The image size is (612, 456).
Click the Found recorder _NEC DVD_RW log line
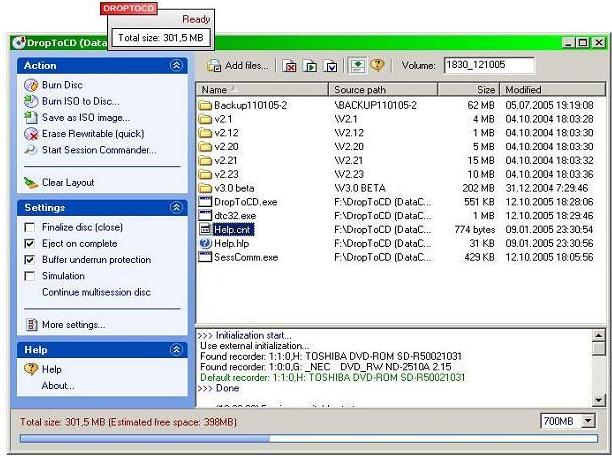tap(326, 367)
